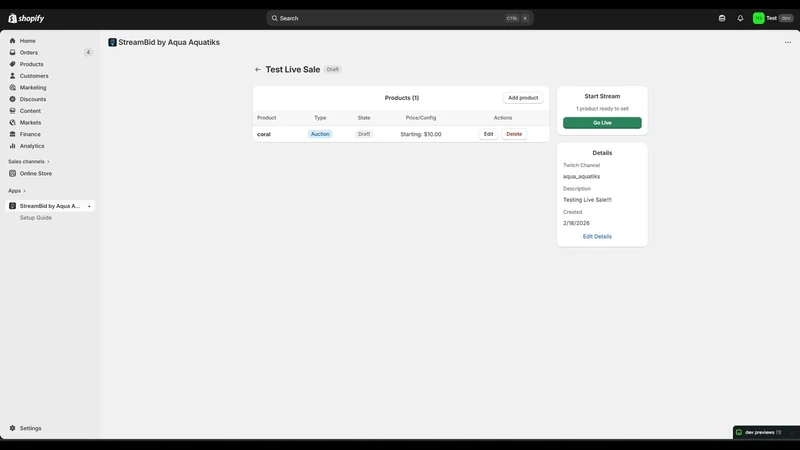Click the green Test account avatar
Viewport: 800px width, 450px height.
pyautogui.click(x=759, y=18)
